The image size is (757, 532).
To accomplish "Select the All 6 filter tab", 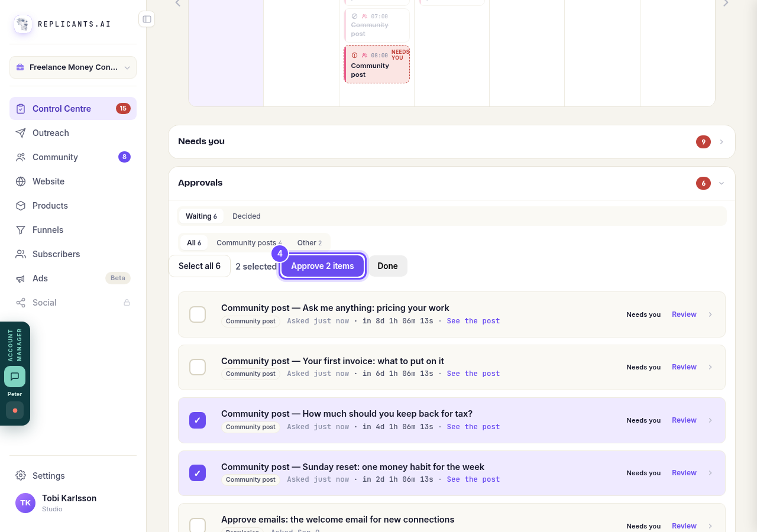I will point(194,243).
